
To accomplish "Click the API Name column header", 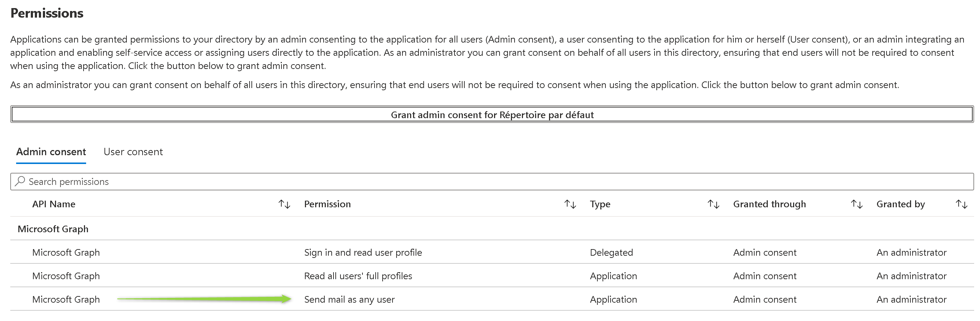I will (54, 204).
